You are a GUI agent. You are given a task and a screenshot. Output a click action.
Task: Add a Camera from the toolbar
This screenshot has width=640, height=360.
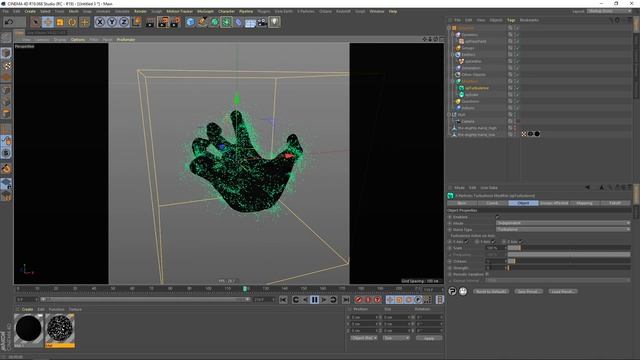(262, 22)
